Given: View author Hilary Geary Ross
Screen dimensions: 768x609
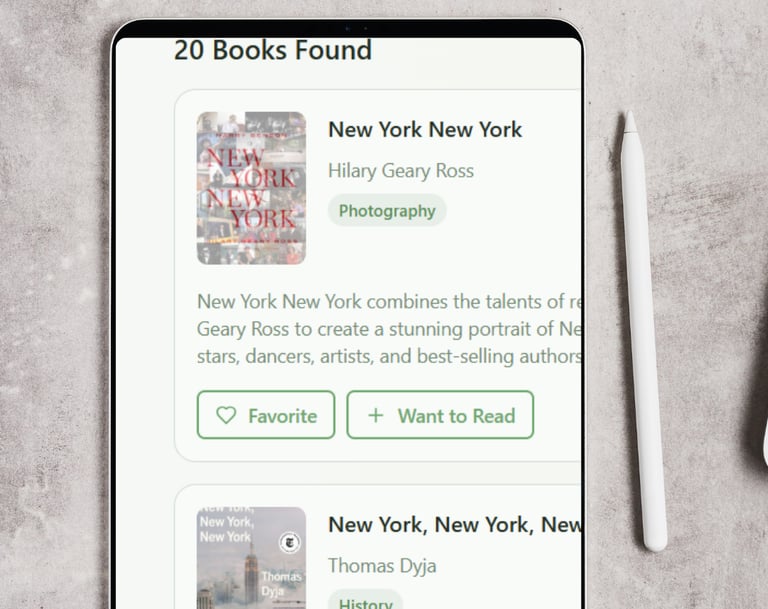Looking at the screenshot, I should [x=401, y=171].
